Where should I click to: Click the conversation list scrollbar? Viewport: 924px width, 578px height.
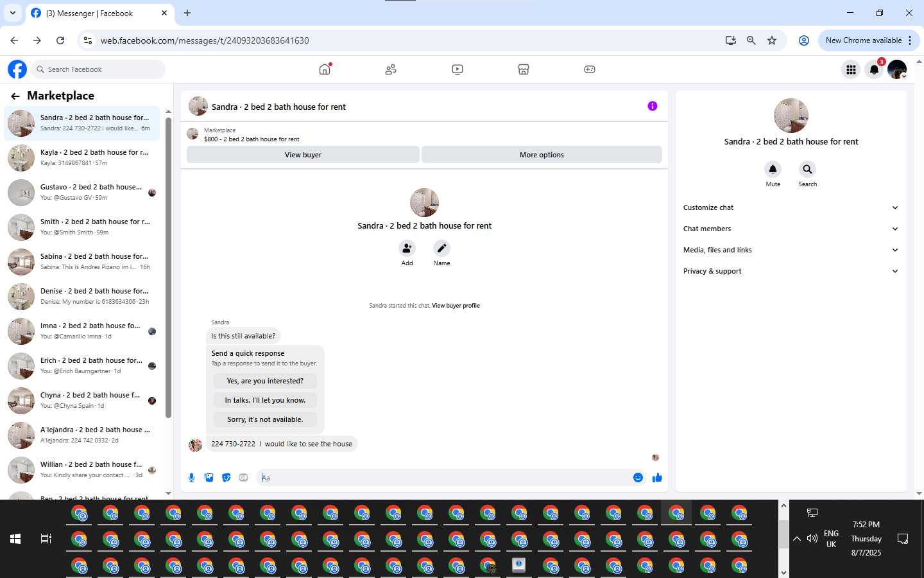168,267
